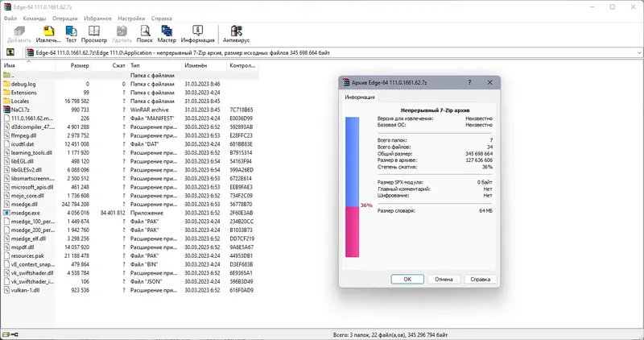Image resolution: width=644 pixels, height=340 pixels.
Task: Open the Файл menu
Action: [10, 19]
